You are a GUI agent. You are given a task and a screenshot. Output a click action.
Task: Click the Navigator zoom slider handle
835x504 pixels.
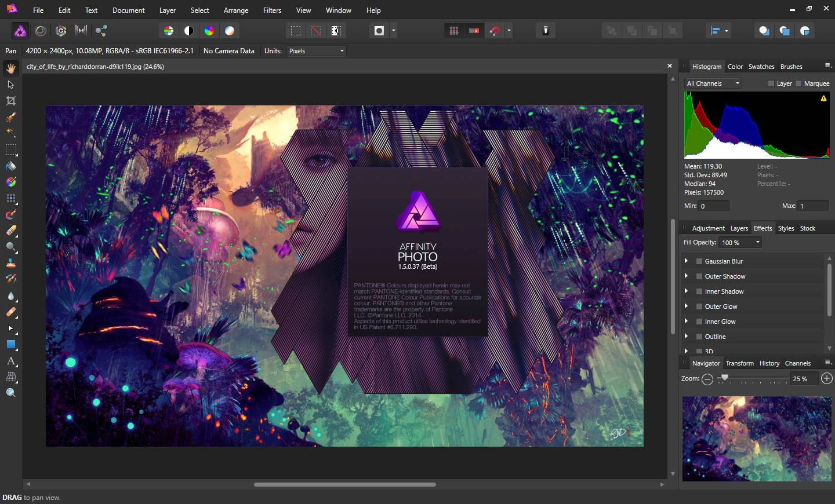coord(725,378)
